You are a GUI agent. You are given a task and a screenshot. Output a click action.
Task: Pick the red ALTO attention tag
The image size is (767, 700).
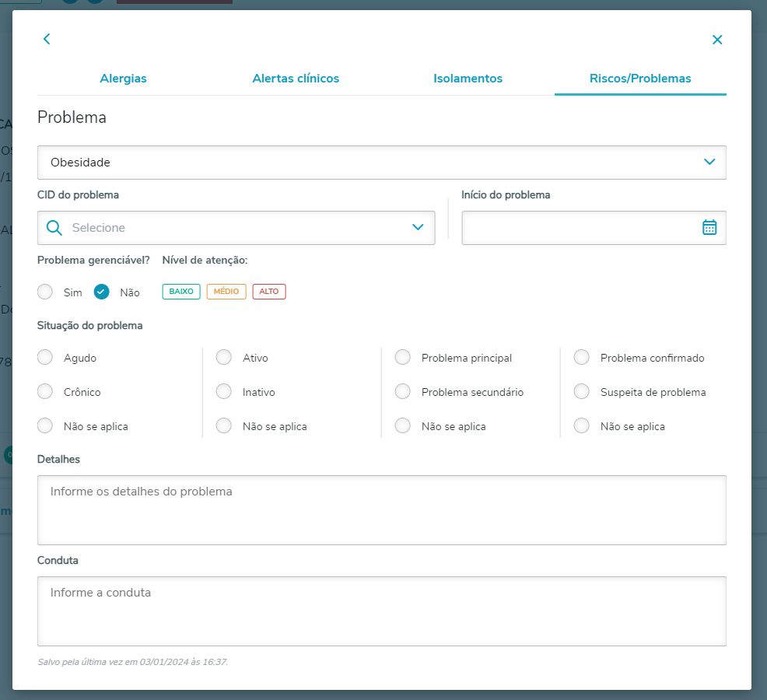pyautogui.click(x=269, y=292)
